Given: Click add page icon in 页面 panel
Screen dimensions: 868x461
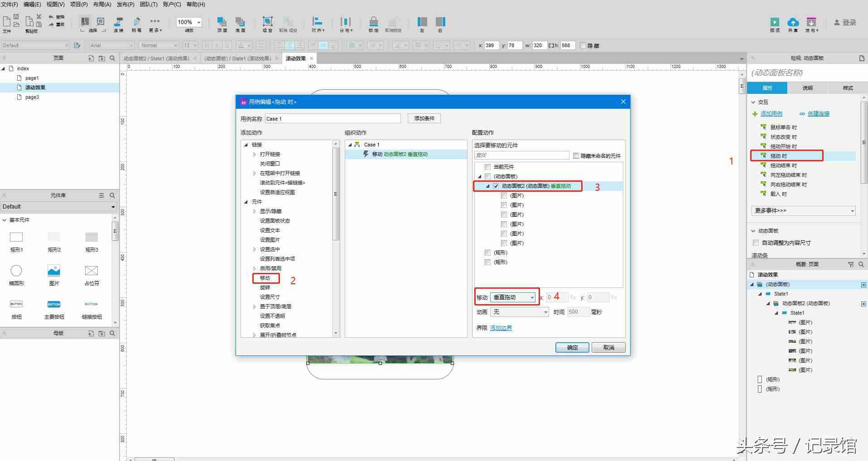Looking at the screenshot, I should click(91, 58).
